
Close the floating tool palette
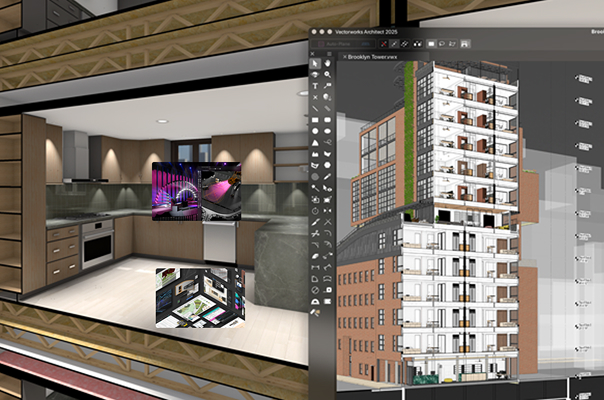click(313, 54)
